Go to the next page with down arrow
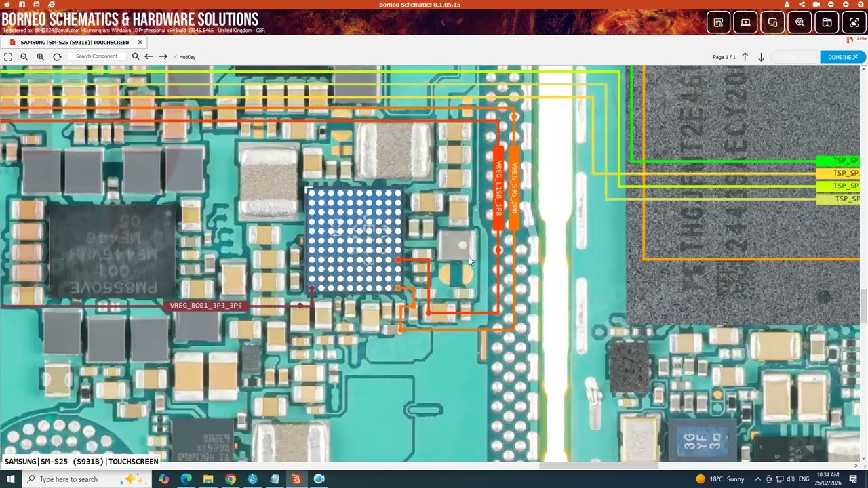The image size is (868, 488). pyautogui.click(x=761, y=57)
